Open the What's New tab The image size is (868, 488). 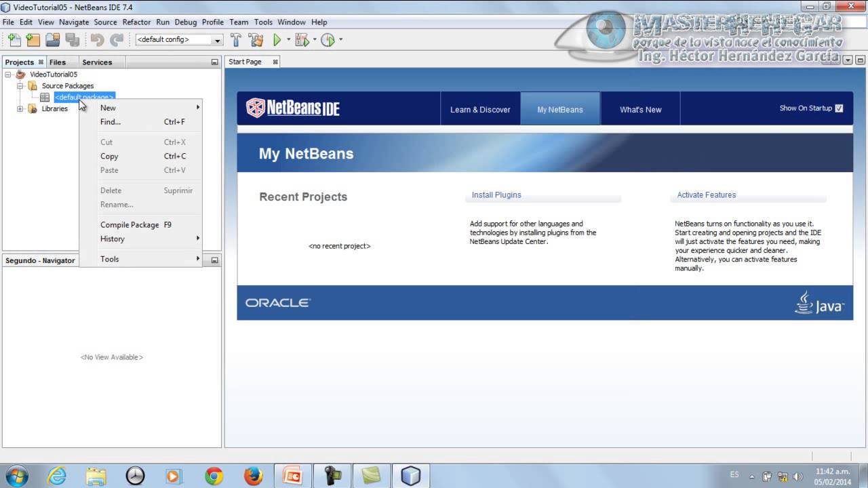click(x=640, y=109)
